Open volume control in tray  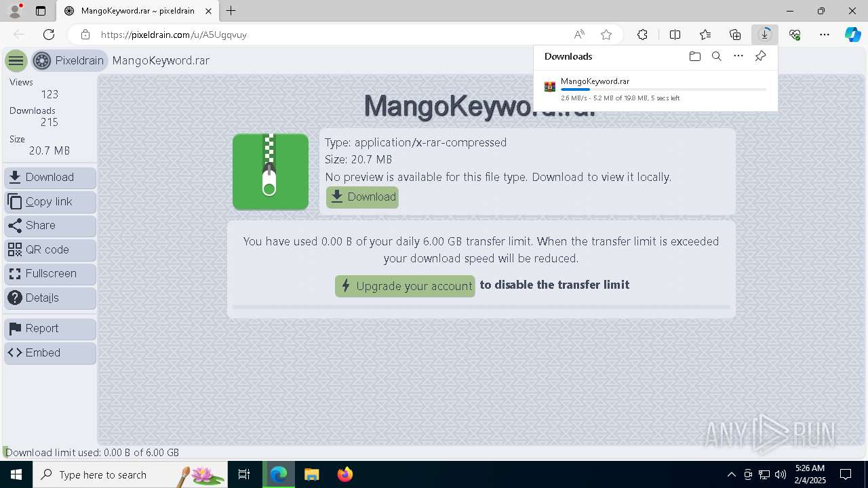click(781, 474)
